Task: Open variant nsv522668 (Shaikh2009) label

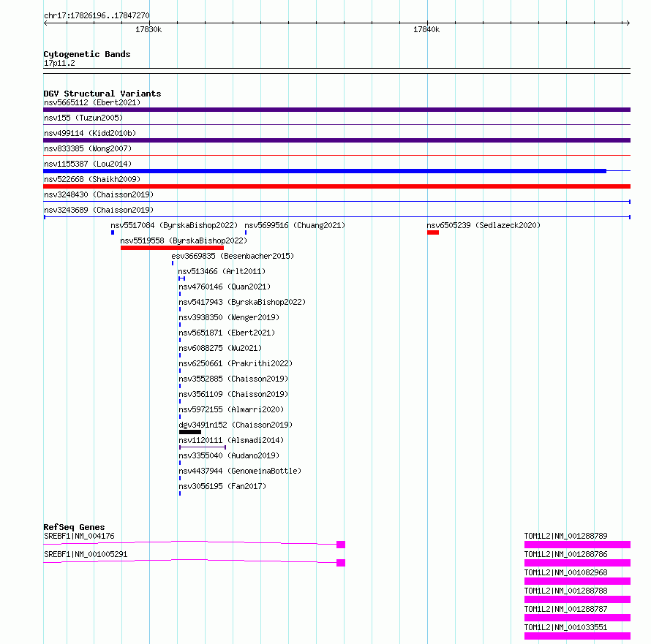Action: pyautogui.click(x=92, y=179)
